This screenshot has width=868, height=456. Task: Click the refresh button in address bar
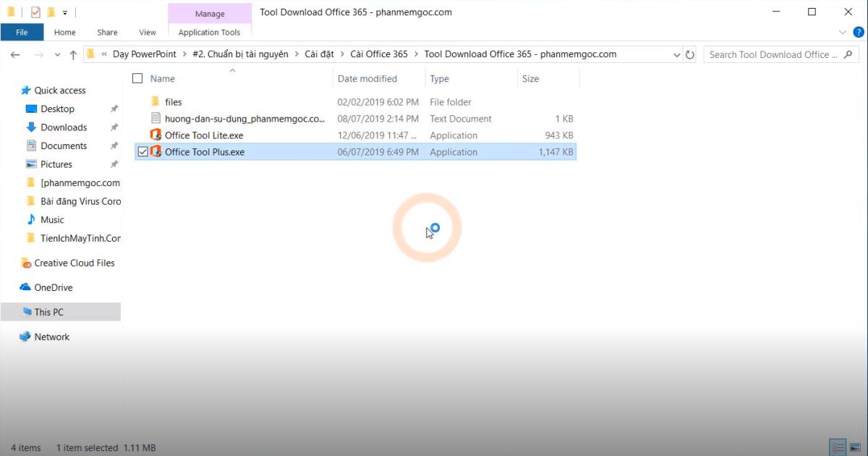tap(689, 54)
